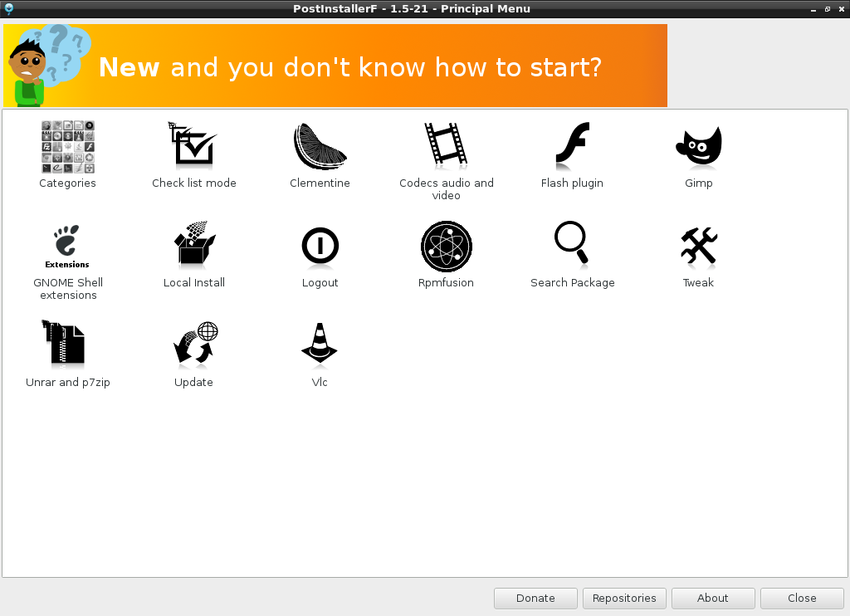This screenshot has height=616, width=850.
Task: Click the orange 'New' beginner banner
Action: (x=335, y=66)
